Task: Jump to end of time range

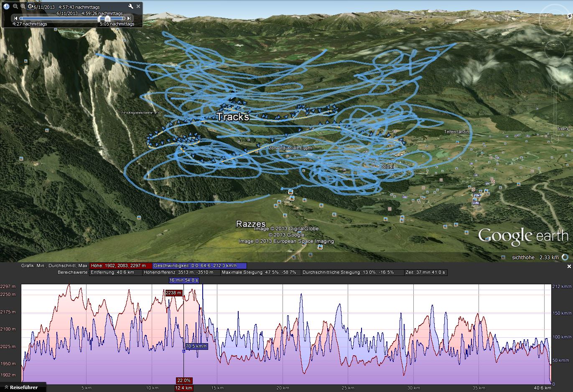Action: (x=129, y=18)
